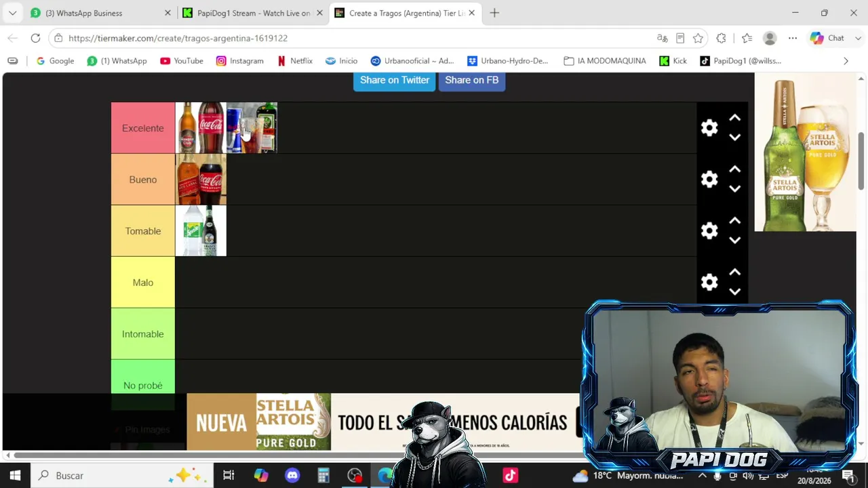Viewport: 868px width, 488px height.
Task: Open the IA MODOMAQUINA bookmarks folder
Action: point(604,61)
